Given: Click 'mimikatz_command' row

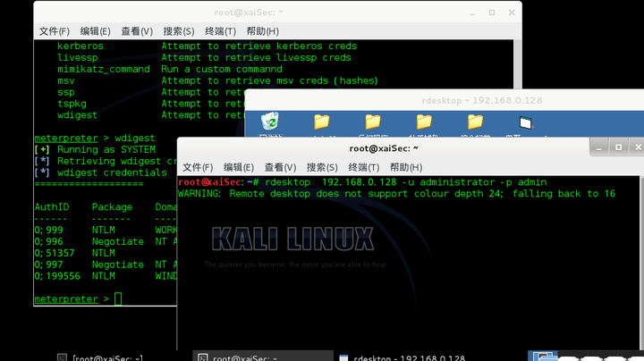Looking at the screenshot, I should (170, 69).
